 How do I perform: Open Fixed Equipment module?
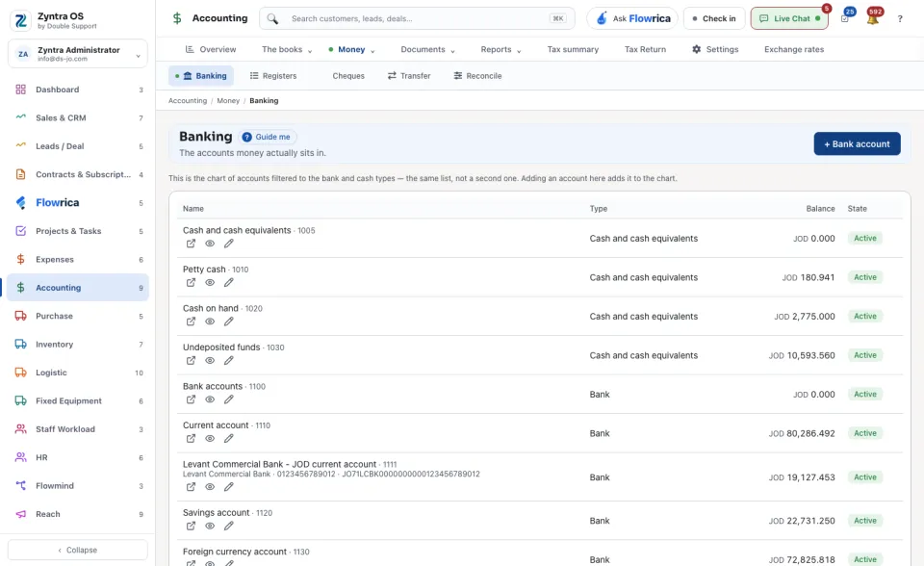tap(78, 400)
